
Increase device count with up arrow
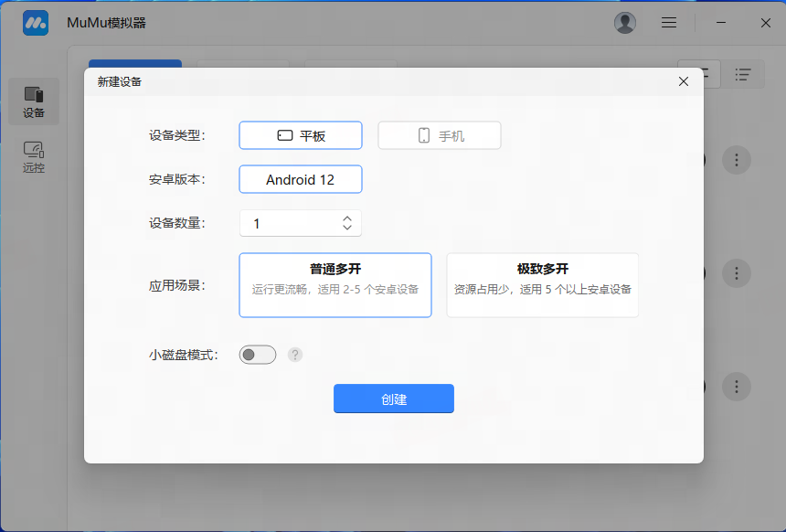pyautogui.click(x=347, y=218)
